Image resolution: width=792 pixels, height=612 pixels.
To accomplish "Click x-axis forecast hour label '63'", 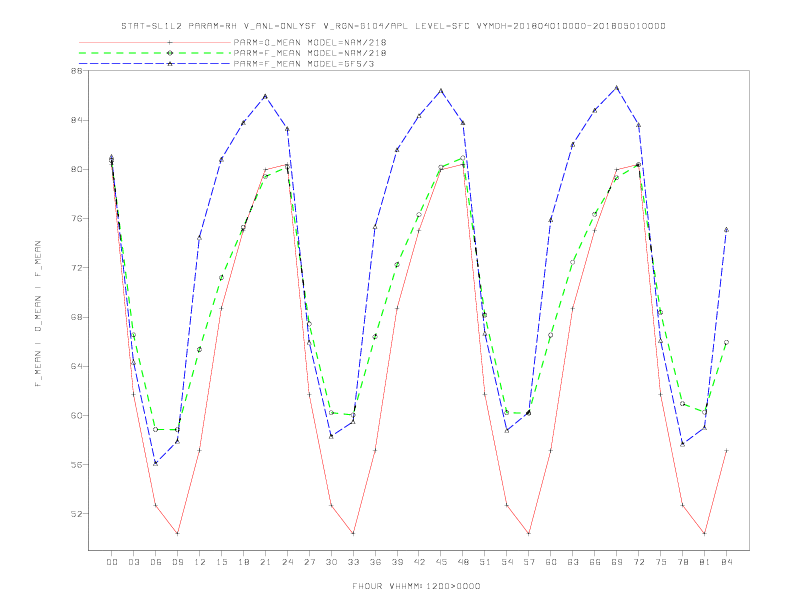I will (573, 562).
